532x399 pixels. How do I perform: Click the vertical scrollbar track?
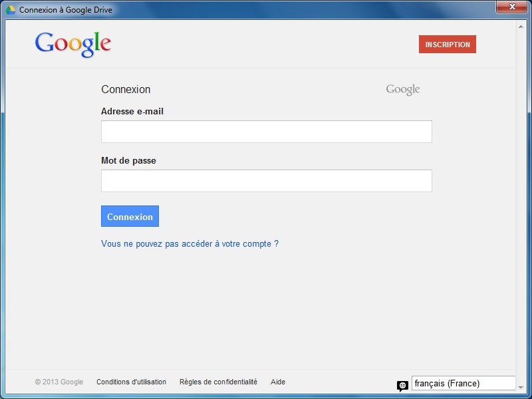click(521, 199)
